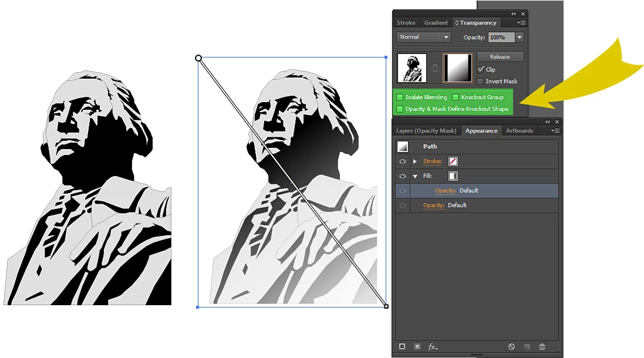Click the Opacity 100% input field
The image size is (644, 358).
(501, 38)
